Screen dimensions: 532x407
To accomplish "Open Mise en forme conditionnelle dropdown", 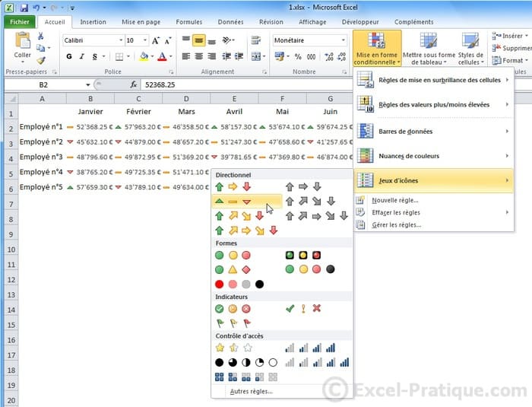I will (x=377, y=48).
